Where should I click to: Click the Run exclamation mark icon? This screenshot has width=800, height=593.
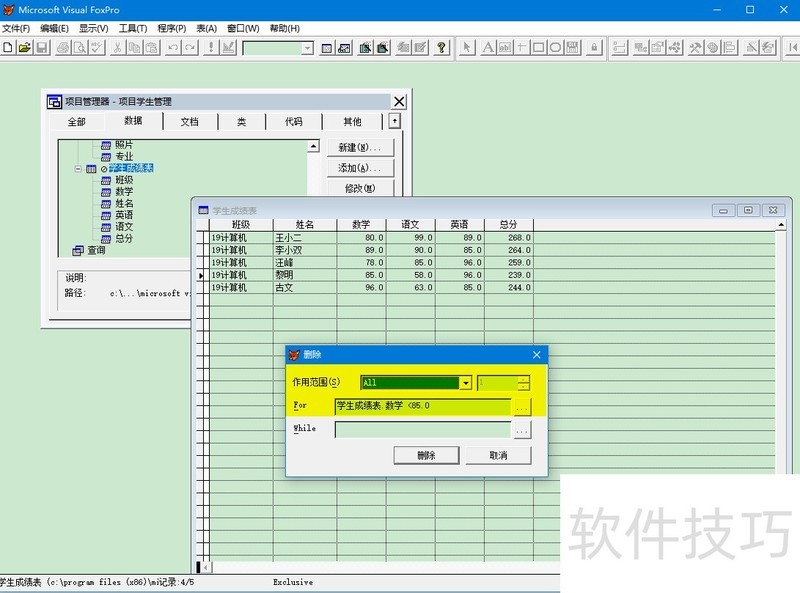click(x=211, y=47)
